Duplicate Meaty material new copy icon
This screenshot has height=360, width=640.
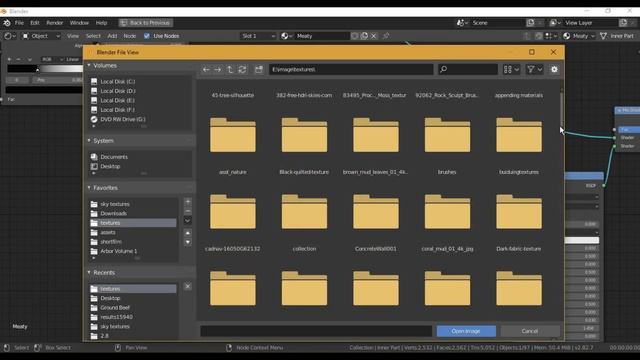tap(364, 36)
